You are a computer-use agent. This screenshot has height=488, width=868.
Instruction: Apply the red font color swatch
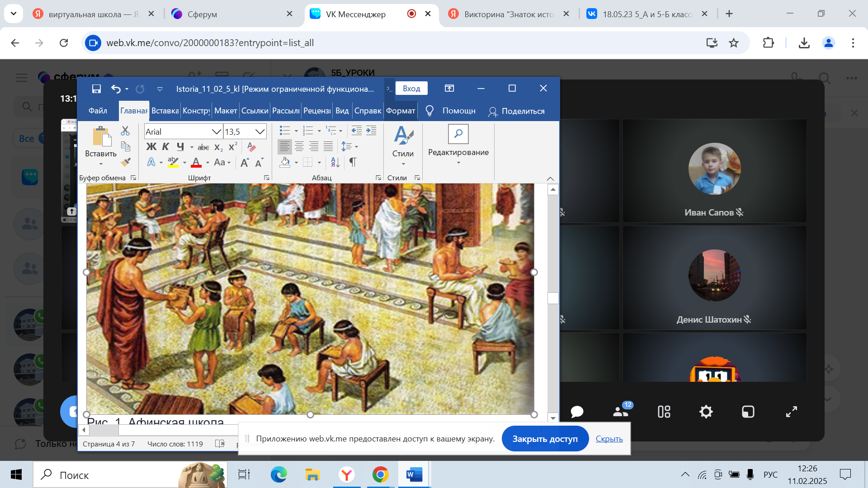click(196, 163)
